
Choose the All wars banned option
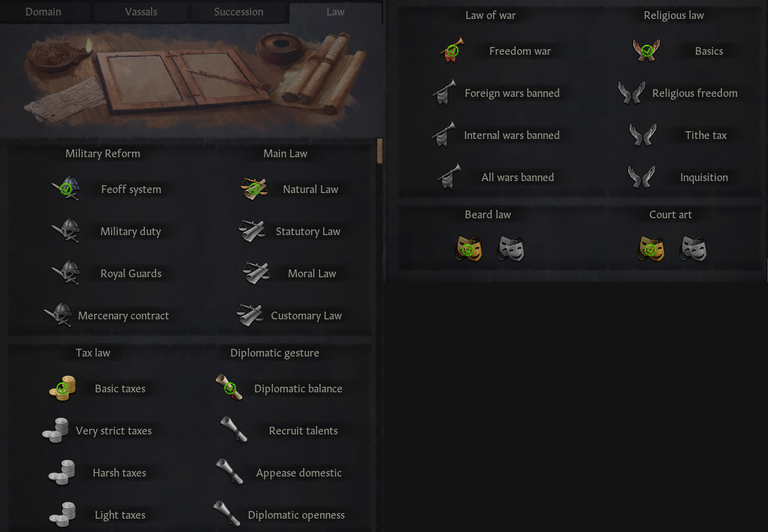pyautogui.click(x=517, y=178)
